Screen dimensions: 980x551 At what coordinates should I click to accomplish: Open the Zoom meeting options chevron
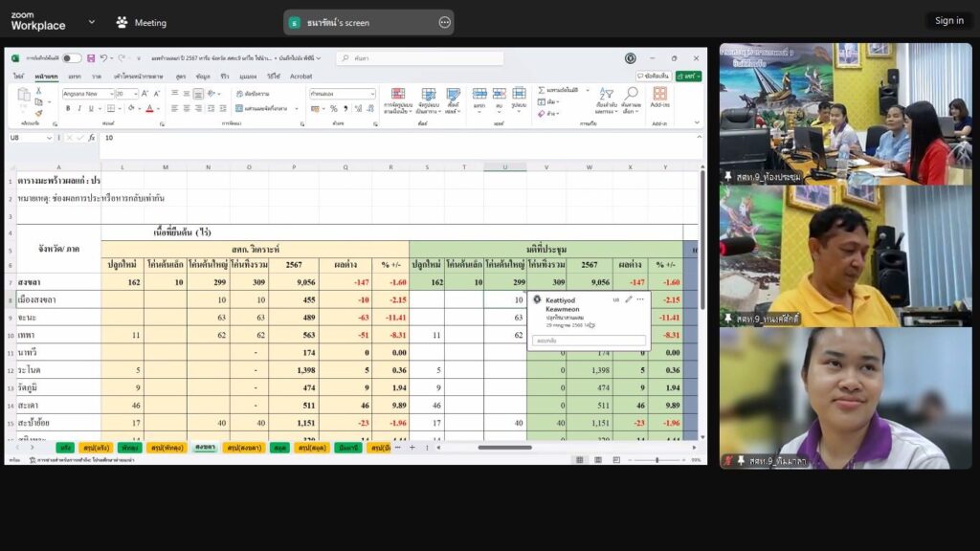point(92,22)
